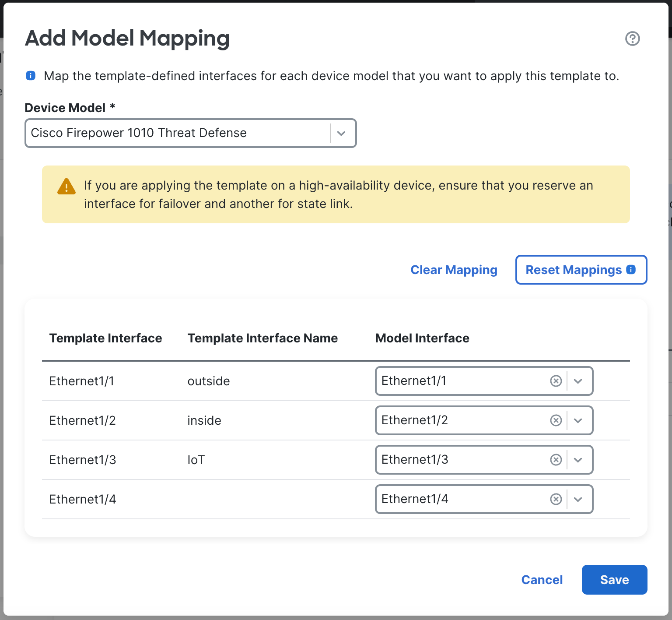Image resolution: width=672 pixels, height=620 pixels.
Task: Save the model mapping
Action: (x=614, y=579)
